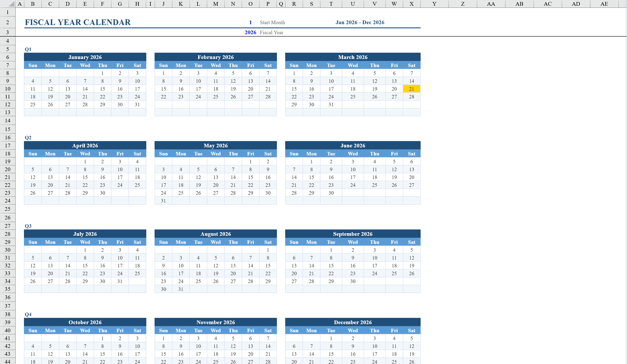
Task: Select the May 31 date cell
Action: pyautogui.click(x=163, y=201)
